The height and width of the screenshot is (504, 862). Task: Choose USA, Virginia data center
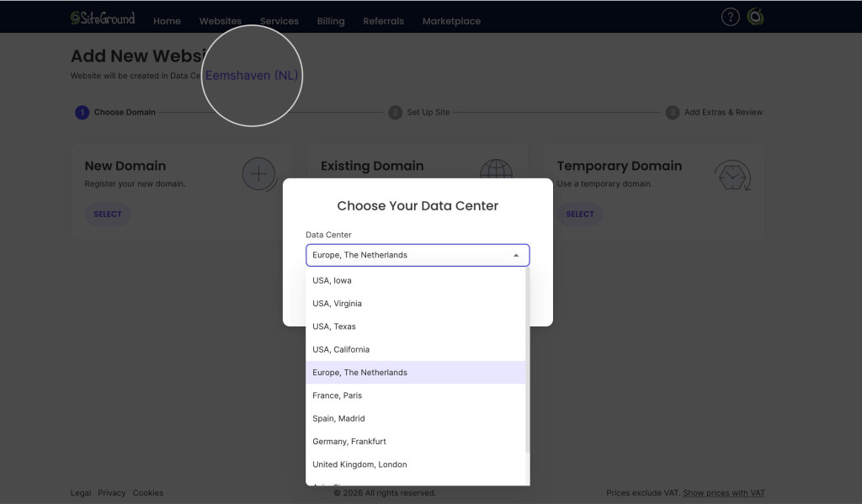pyautogui.click(x=416, y=304)
